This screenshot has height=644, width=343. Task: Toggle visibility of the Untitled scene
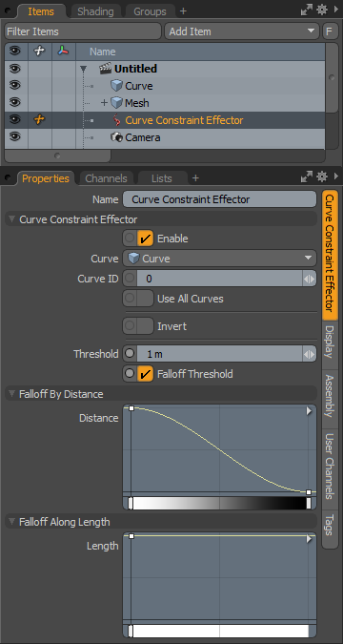pyautogui.click(x=15, y=68)
